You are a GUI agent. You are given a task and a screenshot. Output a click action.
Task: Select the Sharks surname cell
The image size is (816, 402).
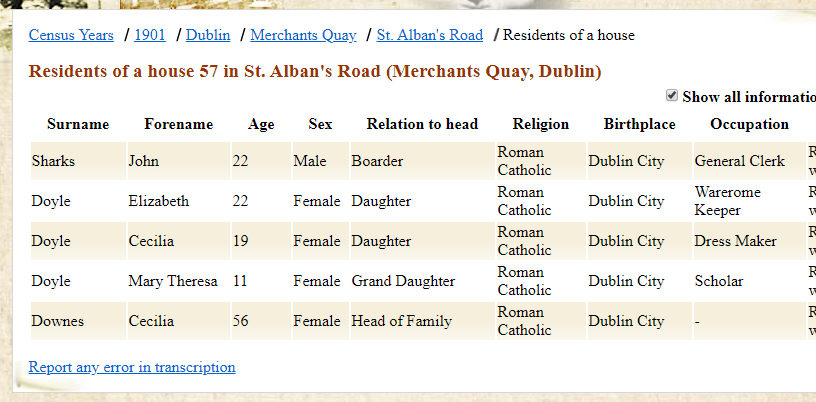53,161
